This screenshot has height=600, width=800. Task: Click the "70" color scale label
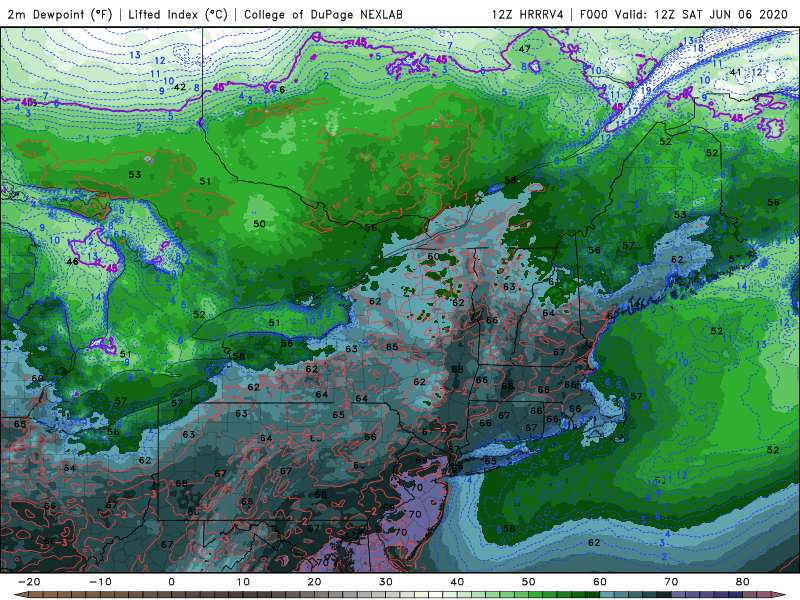pyautogui.click(x=671, y=582)
